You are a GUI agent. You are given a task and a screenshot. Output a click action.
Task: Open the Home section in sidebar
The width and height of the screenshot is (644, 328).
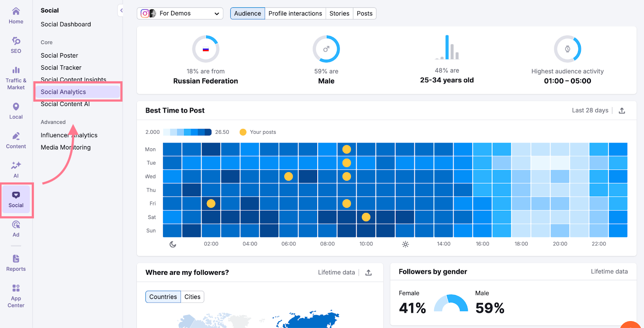pos(16,15)
